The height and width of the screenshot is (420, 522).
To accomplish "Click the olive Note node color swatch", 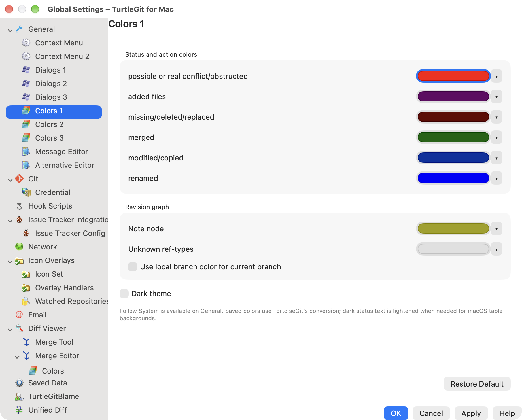I will click(453, 228).
